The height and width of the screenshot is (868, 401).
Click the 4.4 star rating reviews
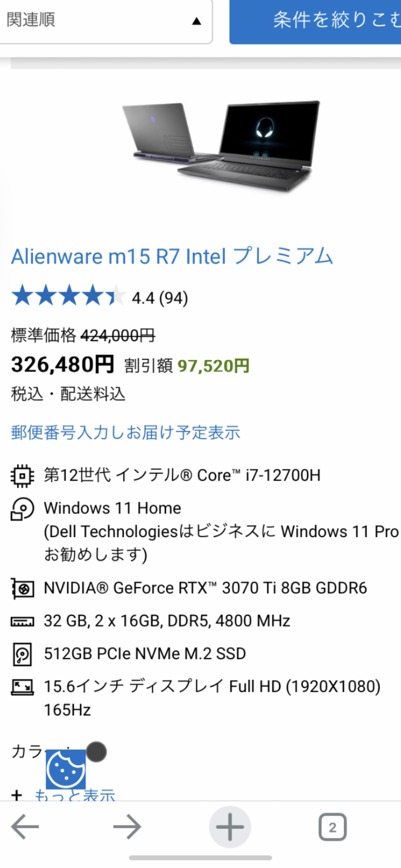(x=99, y=296)
